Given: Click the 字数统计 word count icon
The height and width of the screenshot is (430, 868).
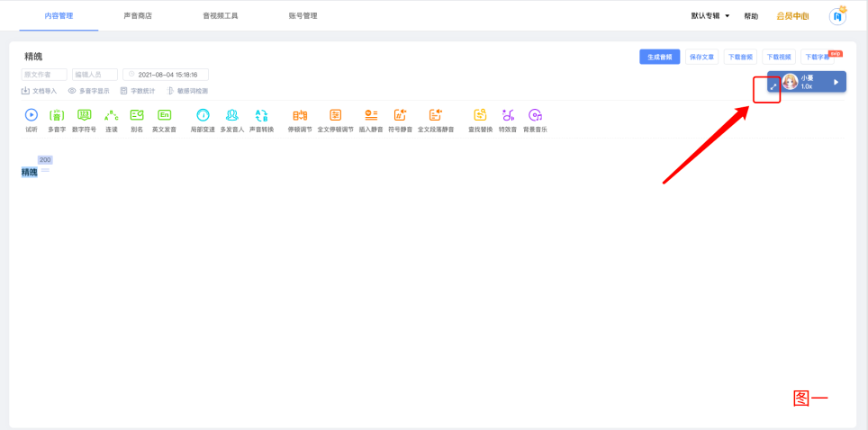Looking at the screenshot, I should (124, 91).
